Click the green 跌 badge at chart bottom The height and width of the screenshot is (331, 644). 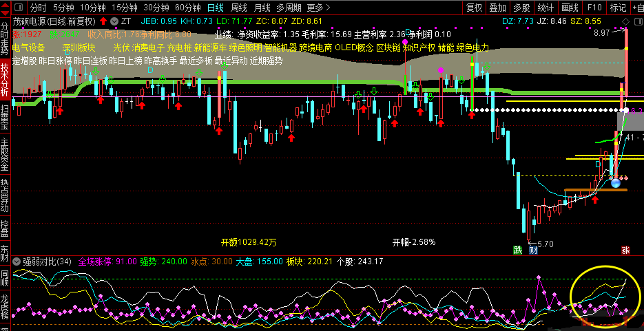[518, 250]
